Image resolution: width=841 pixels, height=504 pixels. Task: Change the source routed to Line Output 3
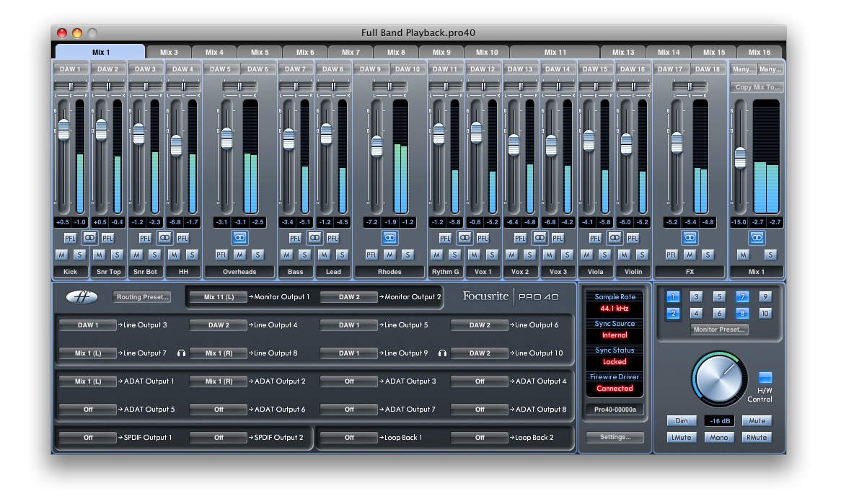(87, 325)
